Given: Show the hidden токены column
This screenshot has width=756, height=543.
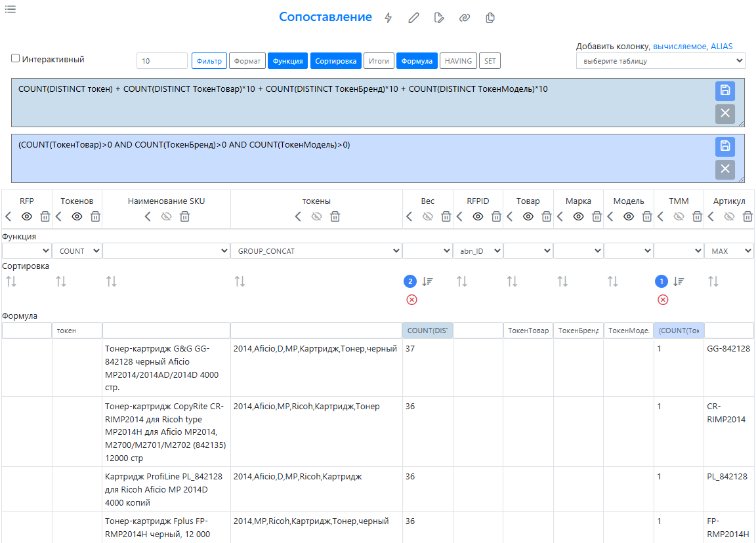Looking at the screenshot, I should pyautogui.click(x=317, y=217).
